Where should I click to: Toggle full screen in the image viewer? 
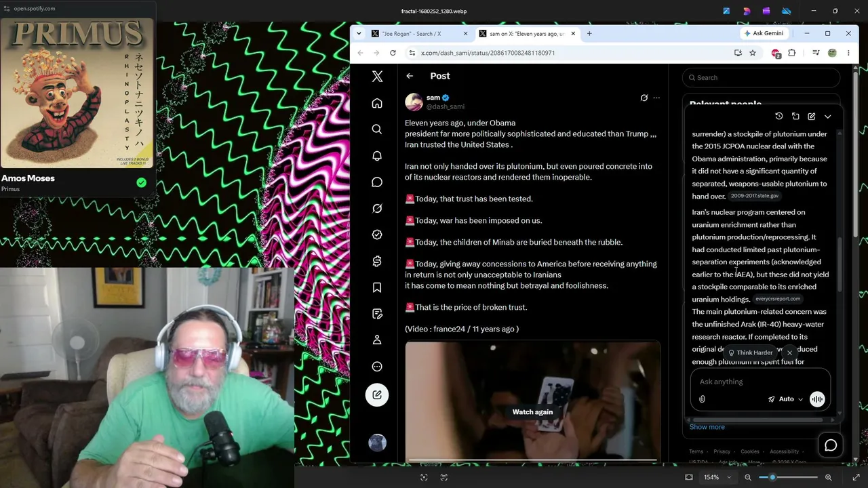[856, 477]
